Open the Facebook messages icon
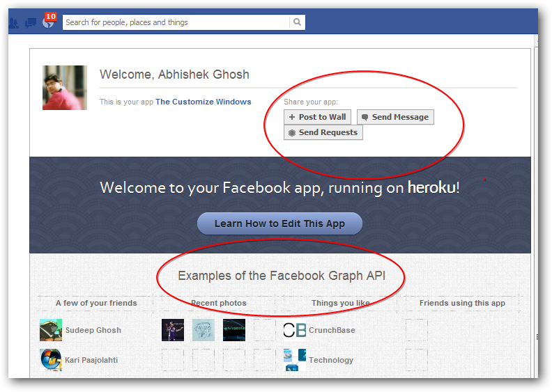The image size is (552, 392). pos(31,23)
